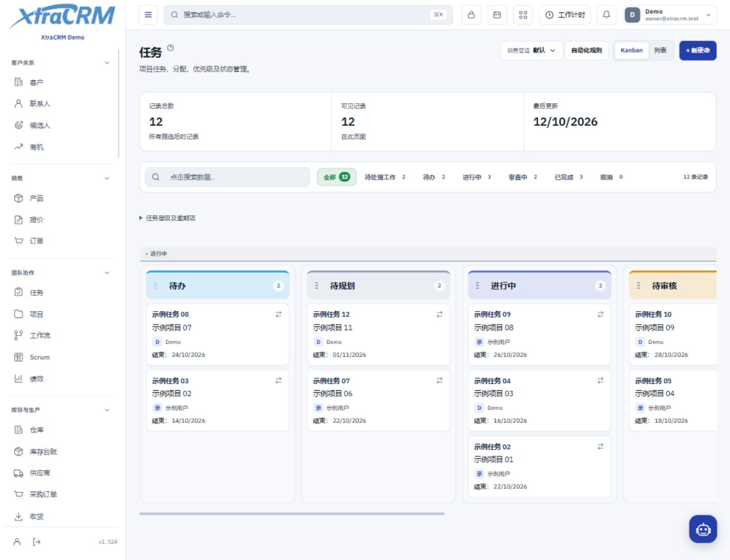Click the swap icon on 示例任务 12 card
The height and width of the screenshot is (560, 730).
pyautogui.click(x=440, y=314)
